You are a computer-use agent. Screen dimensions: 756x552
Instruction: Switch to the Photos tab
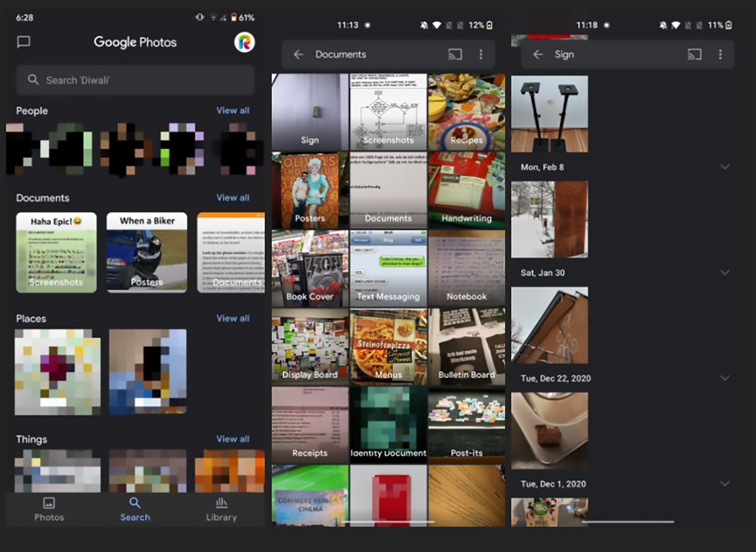[49, 509]
